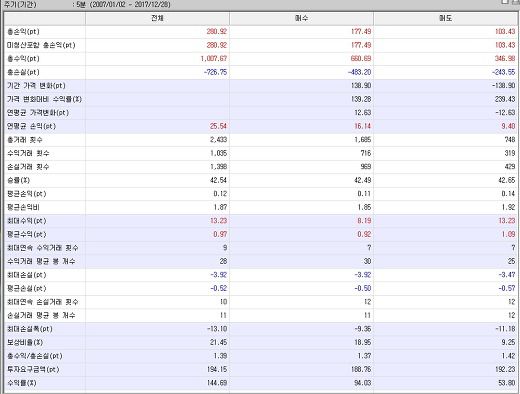The width and height of the screenshot is (520, 394).
Task: Select the 총수익/총손실(pt) row label
Action: point(35,356)
